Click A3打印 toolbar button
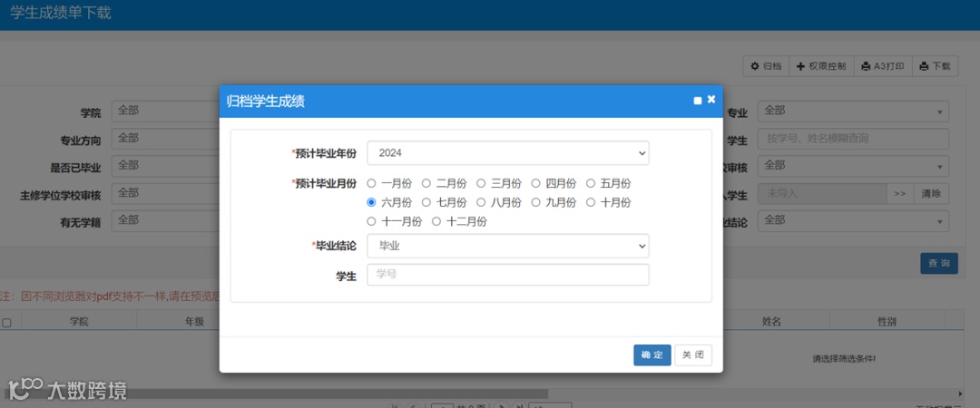The width and height of the screenshot is (980, 408). 883,66
